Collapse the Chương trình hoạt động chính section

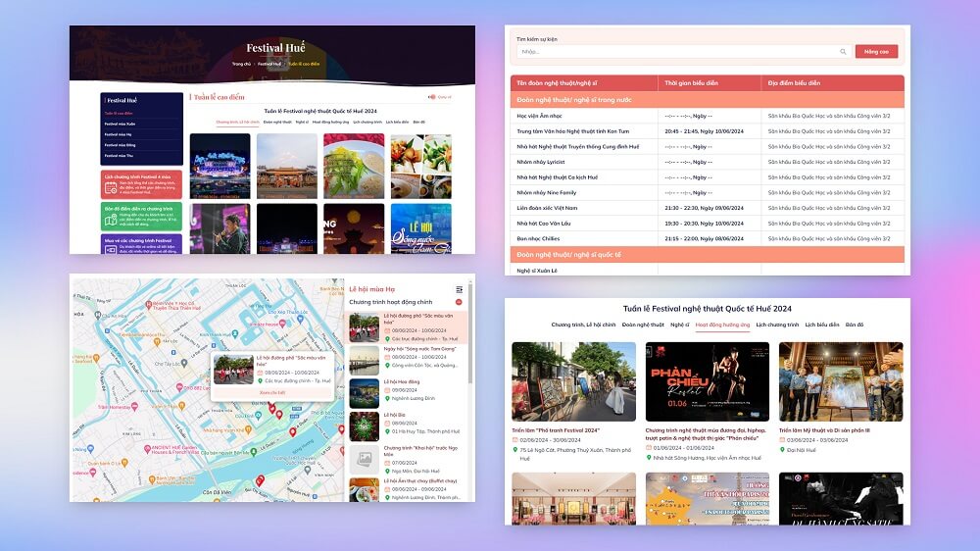[x=459, y=302]
